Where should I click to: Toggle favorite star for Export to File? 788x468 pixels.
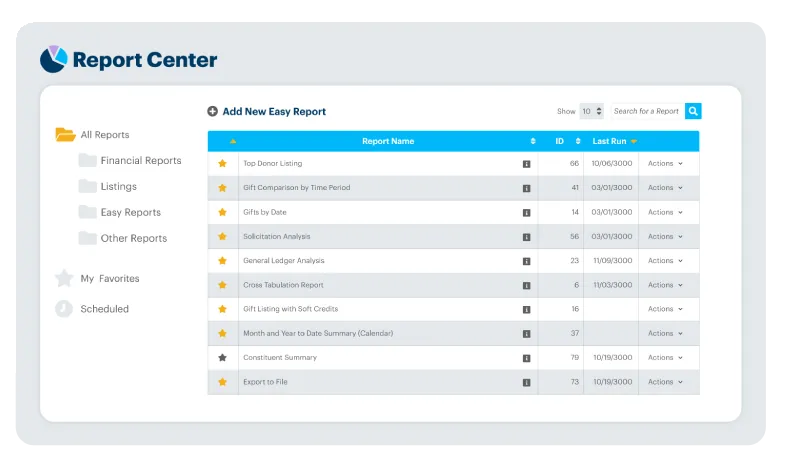(223, 382)
